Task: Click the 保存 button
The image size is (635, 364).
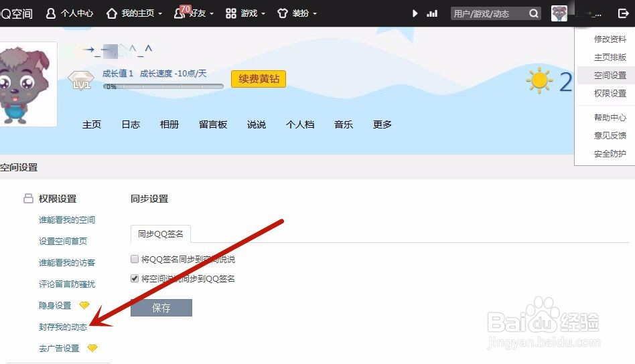Action: tap(161, 308)
